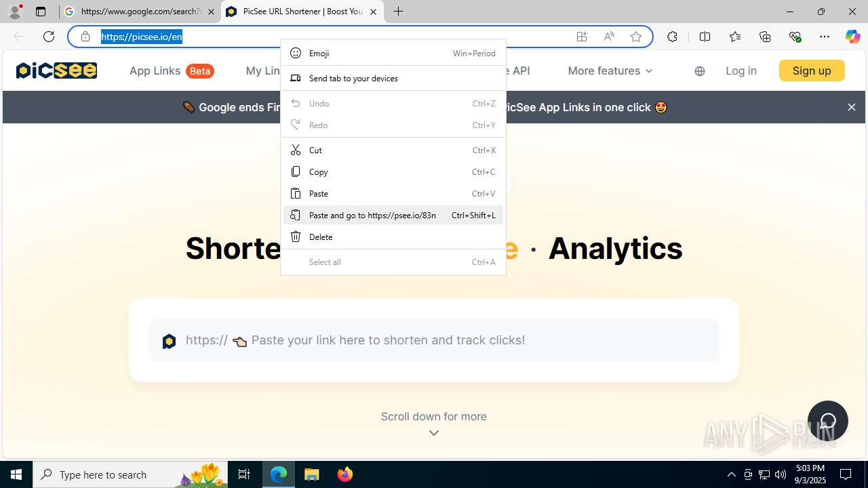Open the clock showing 5:03 PM

point(810,474)
